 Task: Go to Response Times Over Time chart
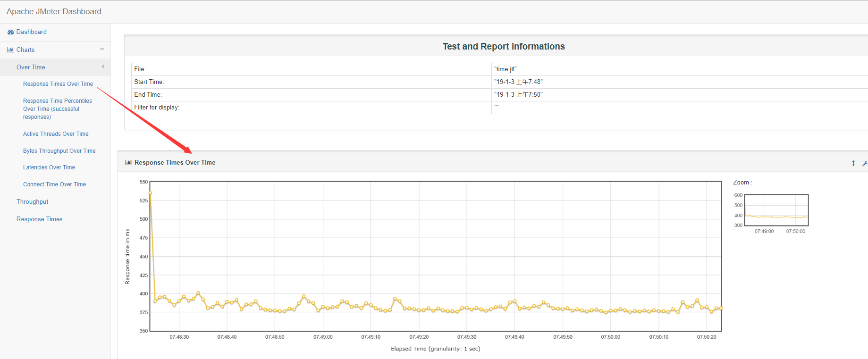pos(58,84)
